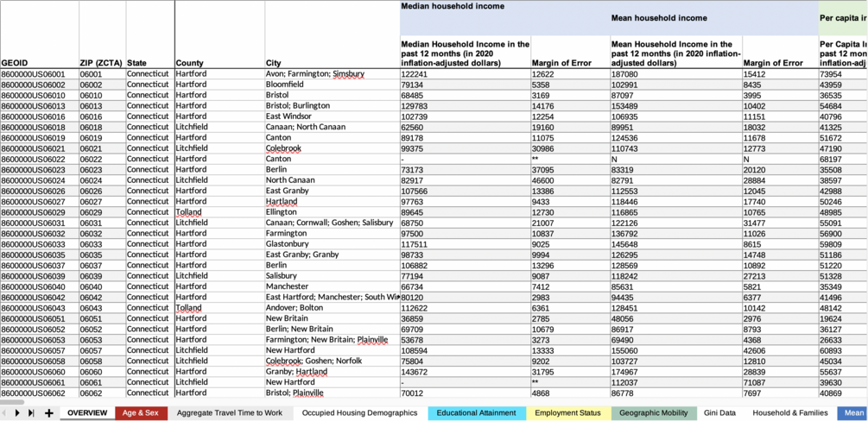Viewport: 868px width, 421px height.
Task: Select the Employment Status sheet tab
Action: point(568,412)
